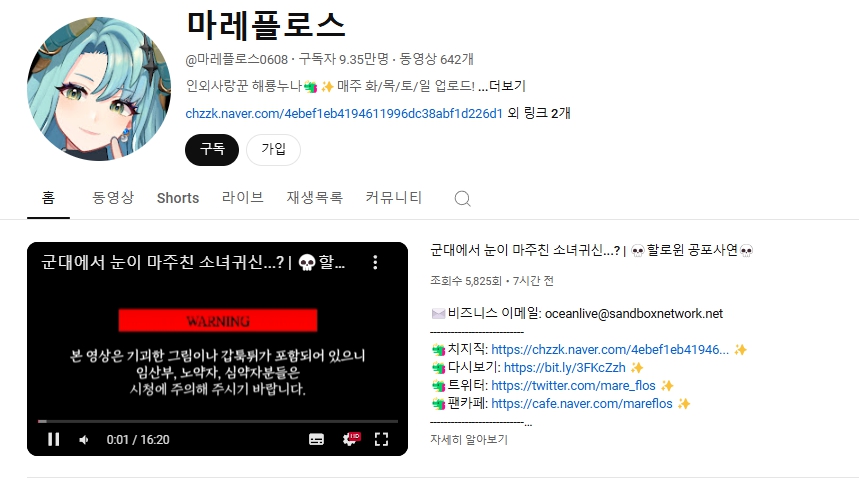The width and height of the screenshot is (859, 483).
Task: Click the handle @마레플로스0608
Action: 237,59
